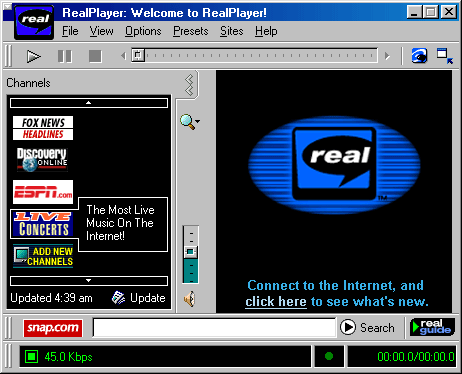
Task: Click the channels list down arrow bar
Action: tap(89, 281)
